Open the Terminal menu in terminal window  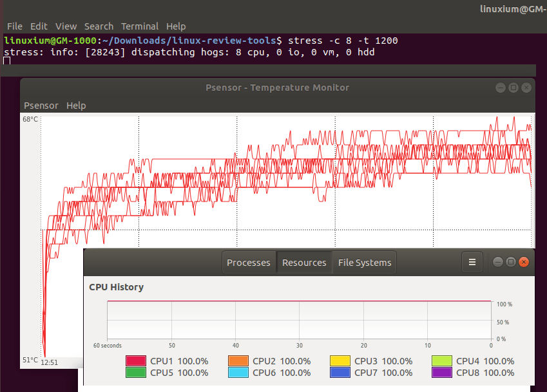[x=140, y=26]
